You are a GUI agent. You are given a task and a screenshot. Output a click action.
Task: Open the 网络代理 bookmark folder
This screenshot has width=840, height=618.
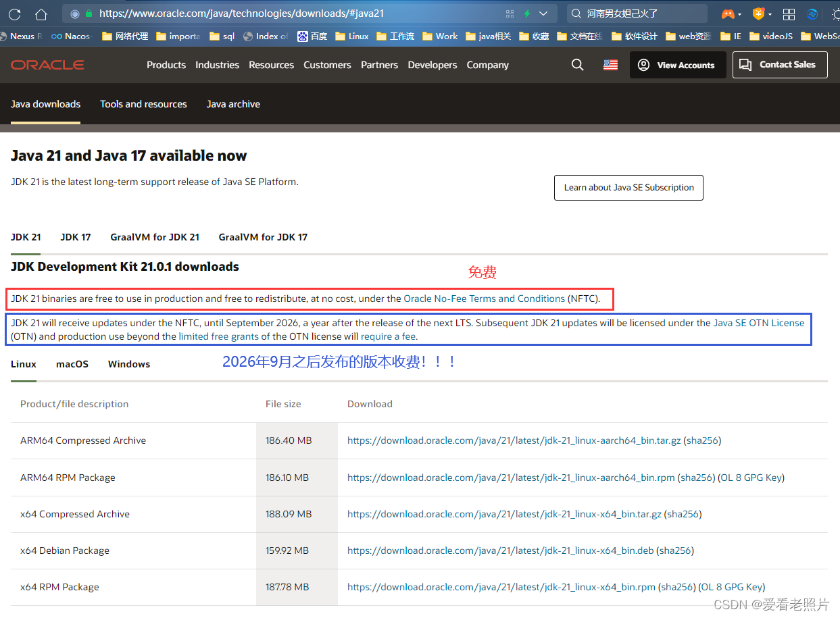pyautogui.click(x=125, y=36)
